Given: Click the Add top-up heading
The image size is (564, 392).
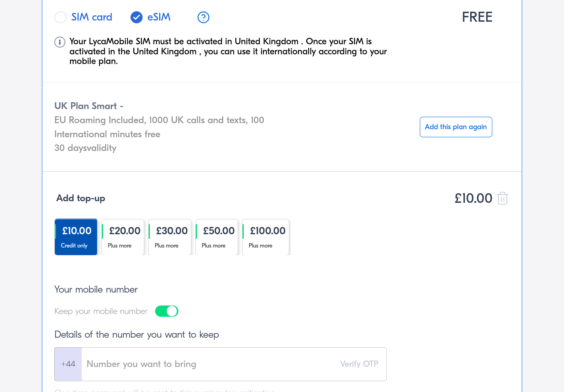Looking at the screenshot, I should 81,198.
